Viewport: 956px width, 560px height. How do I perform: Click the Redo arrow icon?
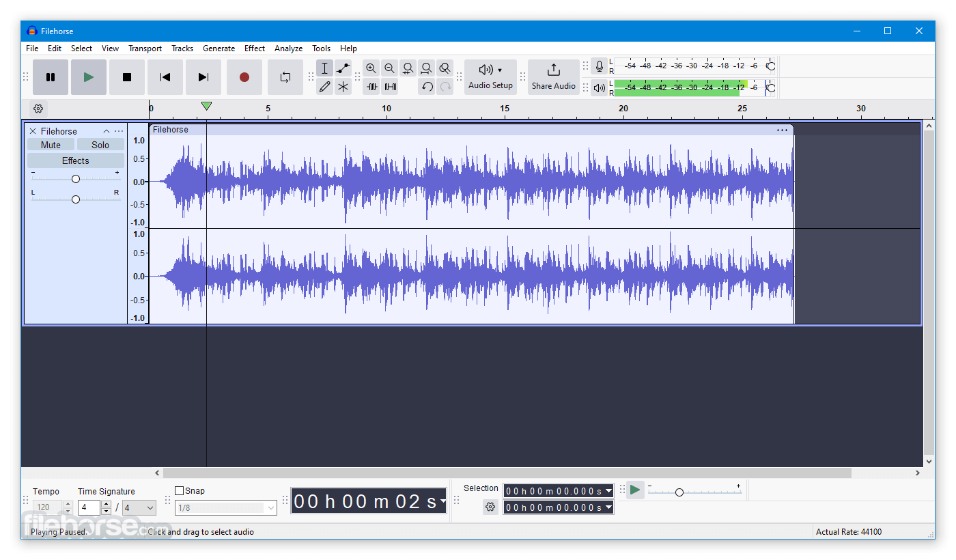click(445, 87)
